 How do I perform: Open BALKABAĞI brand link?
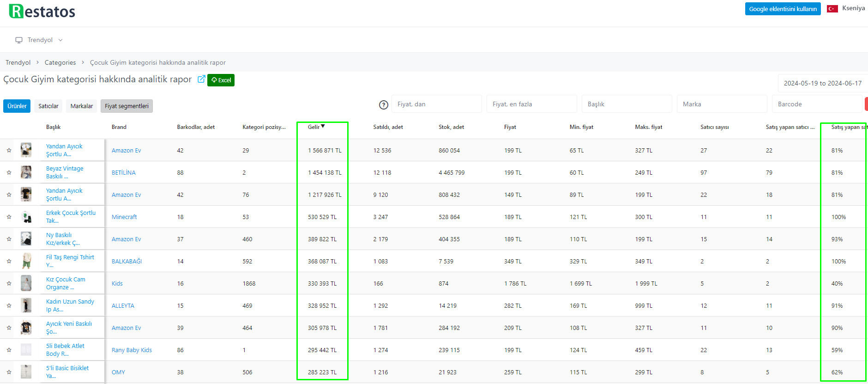coord(127,262)
